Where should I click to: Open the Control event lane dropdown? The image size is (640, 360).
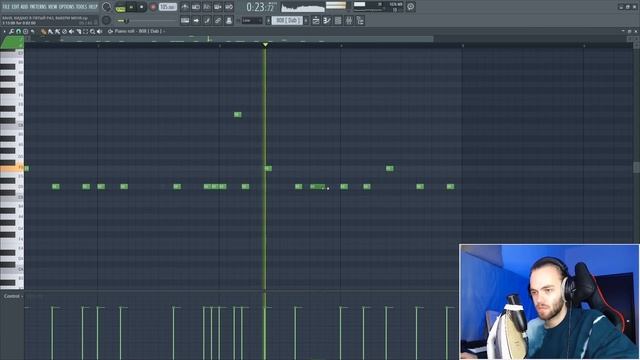(x=13, y=296)
